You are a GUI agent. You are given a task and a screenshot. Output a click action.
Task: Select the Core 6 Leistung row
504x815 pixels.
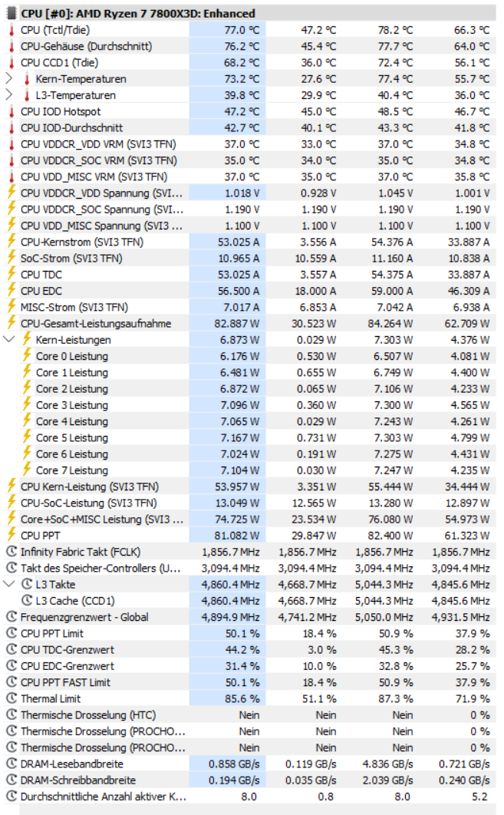250,454
